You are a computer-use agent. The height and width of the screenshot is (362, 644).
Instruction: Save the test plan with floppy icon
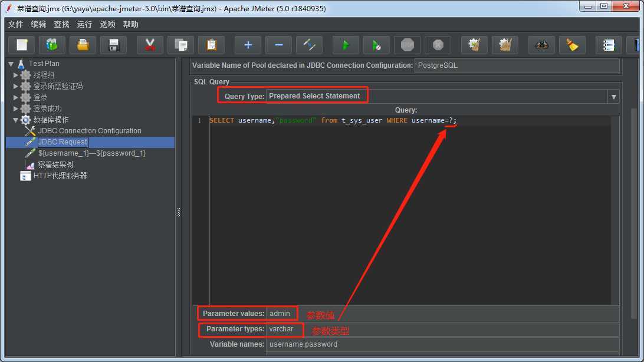pos(113,45)
